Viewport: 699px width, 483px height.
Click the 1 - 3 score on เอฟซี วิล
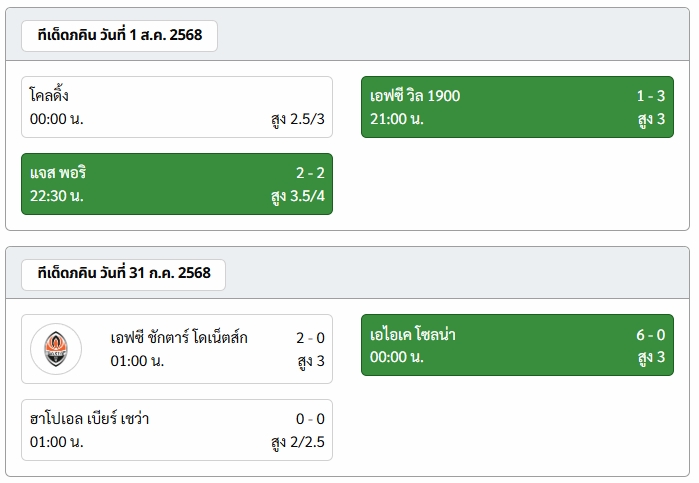[x=650, y=95]
